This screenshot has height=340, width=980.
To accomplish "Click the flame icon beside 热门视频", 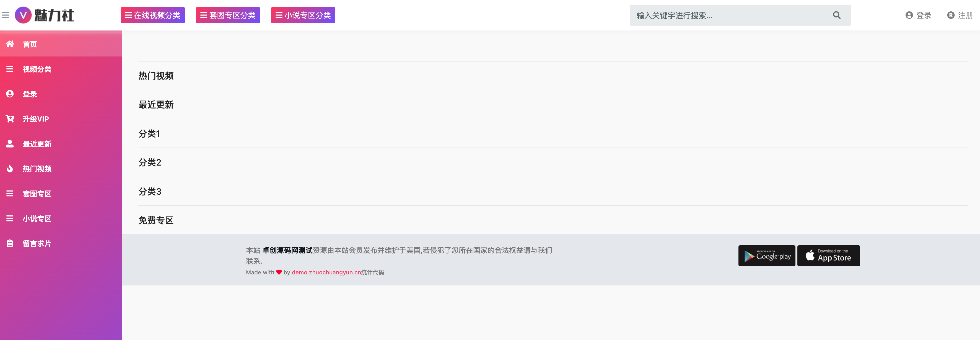I will (10, 169).
